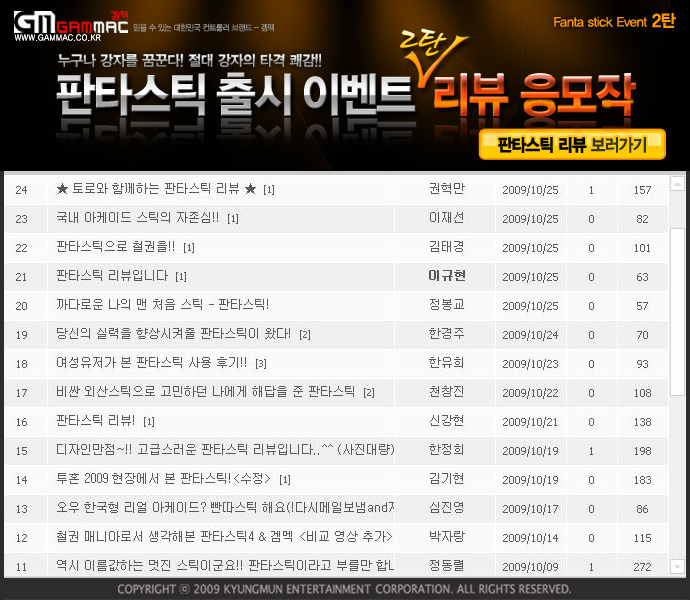Open post '역시 이름값하는 멋진 스틱이군요!!'
This screenshot has height=600, width=690.
click(225, 566)
